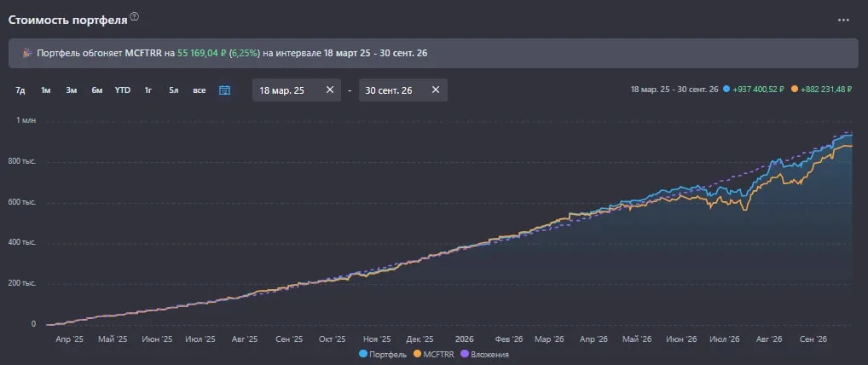Select the YTD time range
Viewport: 868px width, 365px height.
(x=122, y=90)
